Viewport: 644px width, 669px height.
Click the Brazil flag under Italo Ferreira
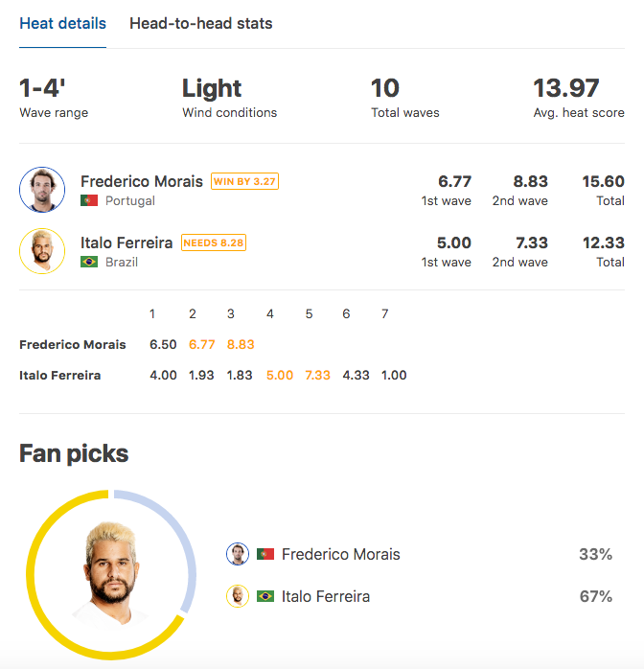(89, 262)
